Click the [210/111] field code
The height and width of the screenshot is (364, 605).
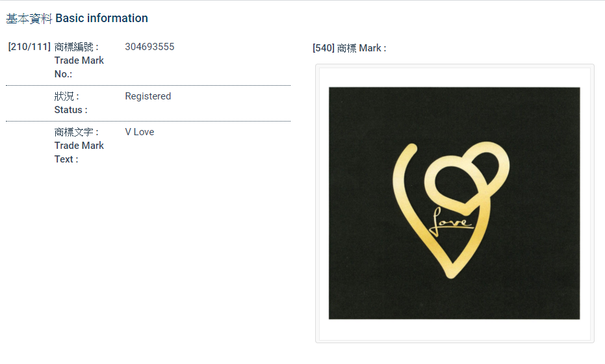point(29,47)
